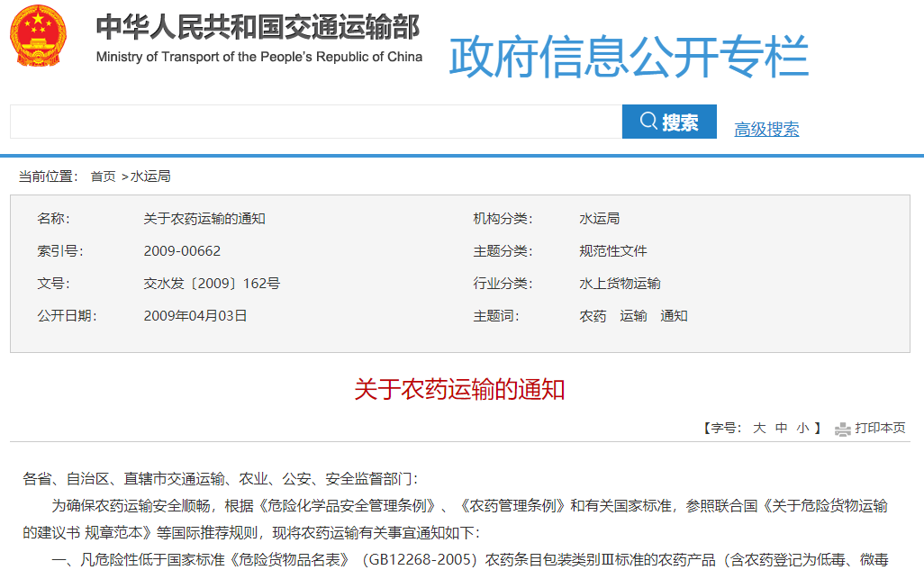924x579 pixels.
Task: Click 水上货物运输 industry category value
Action: click(x=620, y=284)
